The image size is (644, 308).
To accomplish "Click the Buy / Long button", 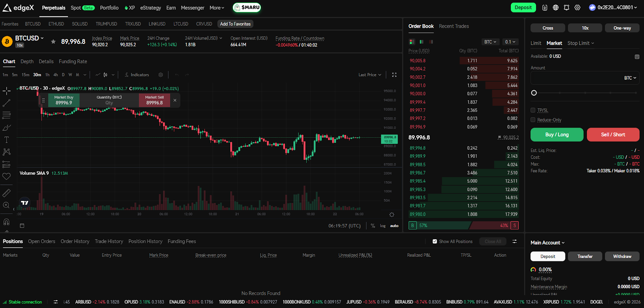I will coord(557,134).
